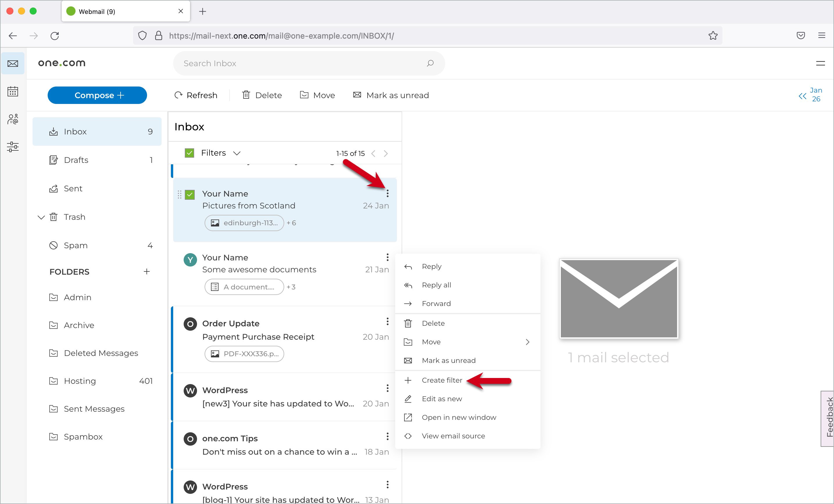Choose Create filter from the context menu
Viewport: 834px width, 504px height.
[x=442, y=380]
